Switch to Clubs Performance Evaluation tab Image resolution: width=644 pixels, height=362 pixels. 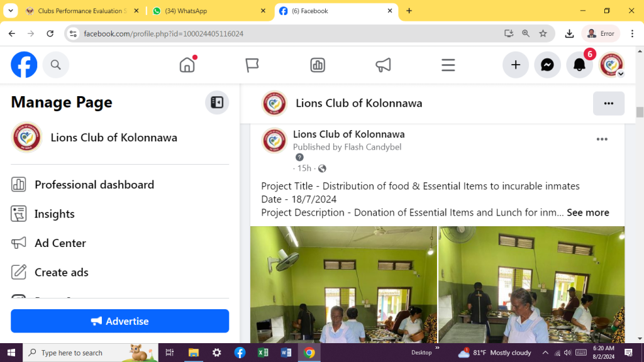[x=82, y=11]
